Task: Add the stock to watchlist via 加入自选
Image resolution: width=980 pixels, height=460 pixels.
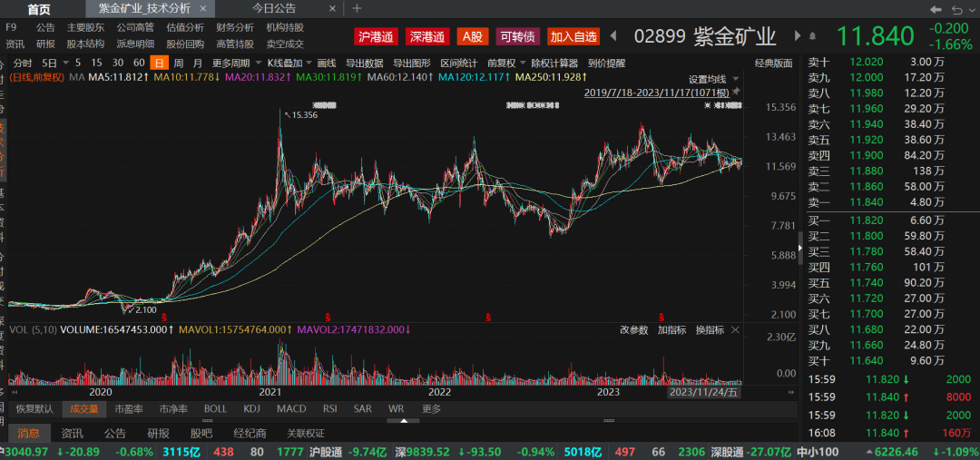Action: (573, 36)
